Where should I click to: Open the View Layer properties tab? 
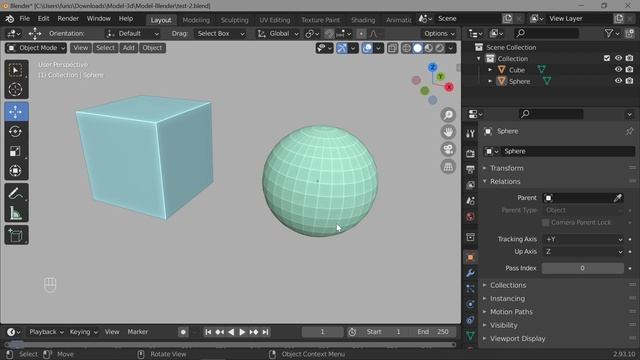(470, 185)
